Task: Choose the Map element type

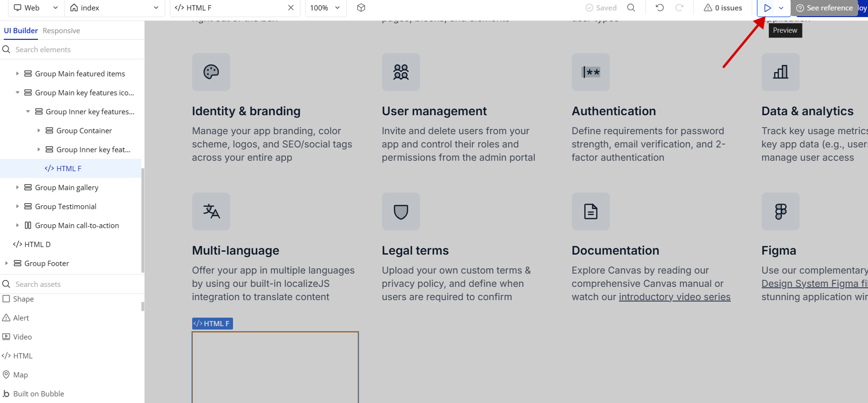Action: (x=15, y=375)
